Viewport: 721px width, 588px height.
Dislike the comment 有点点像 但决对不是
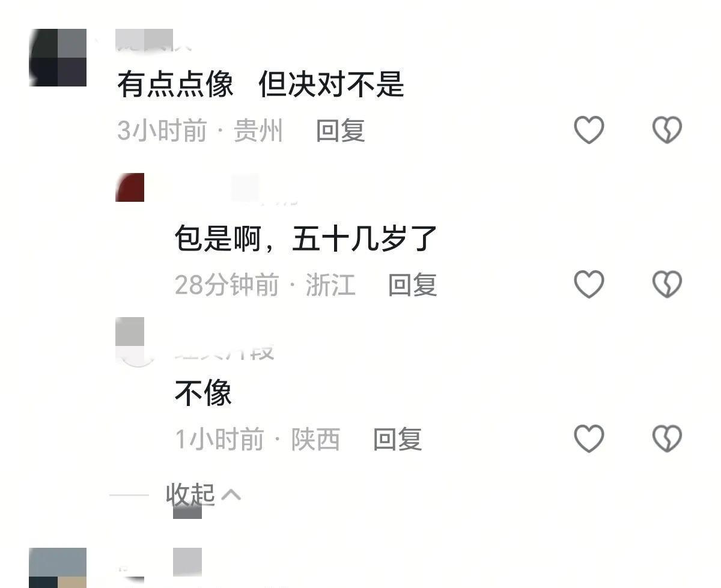[668, 130]
